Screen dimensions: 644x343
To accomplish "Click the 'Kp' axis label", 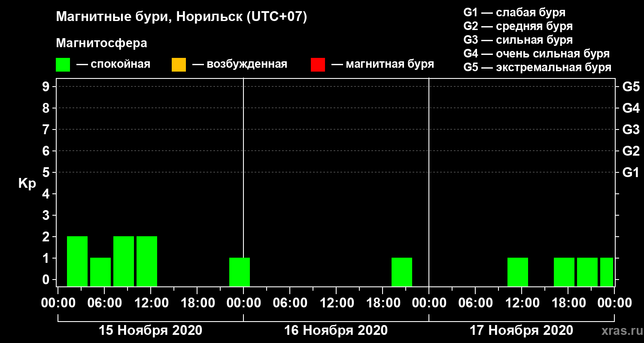I will [27, 184].
